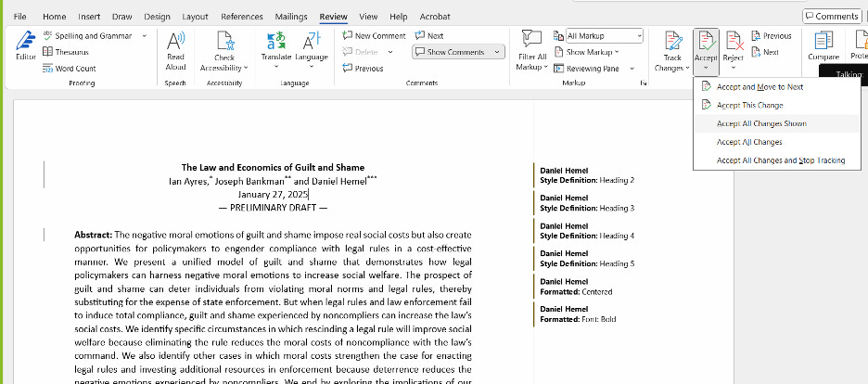Click the Show Markup icon

point(559,52)
